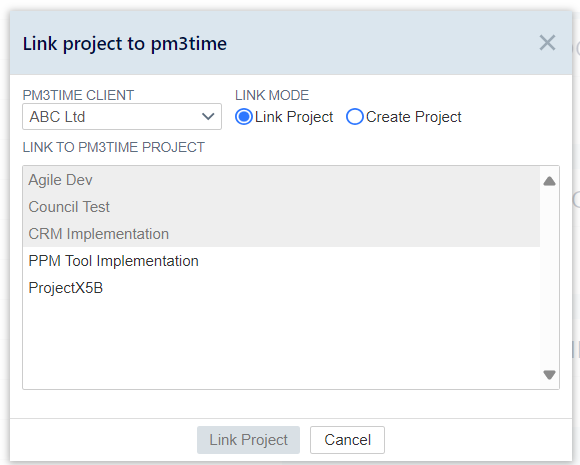580x465 pixels.
Task: Click the Create Project option label text
Action: [x=414, y=117]
